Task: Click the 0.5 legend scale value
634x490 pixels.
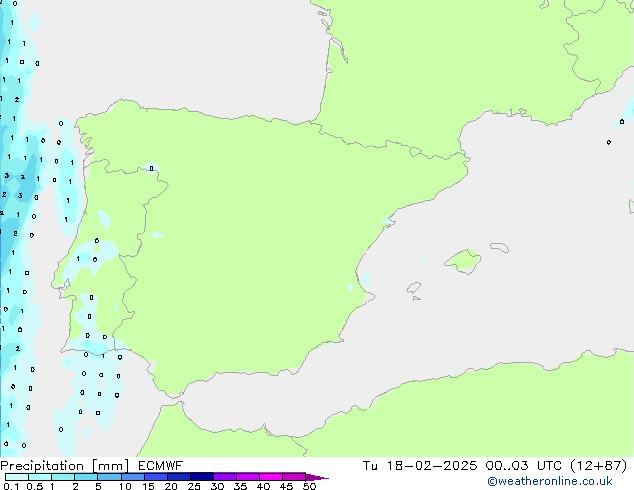Action: [35, 486]
